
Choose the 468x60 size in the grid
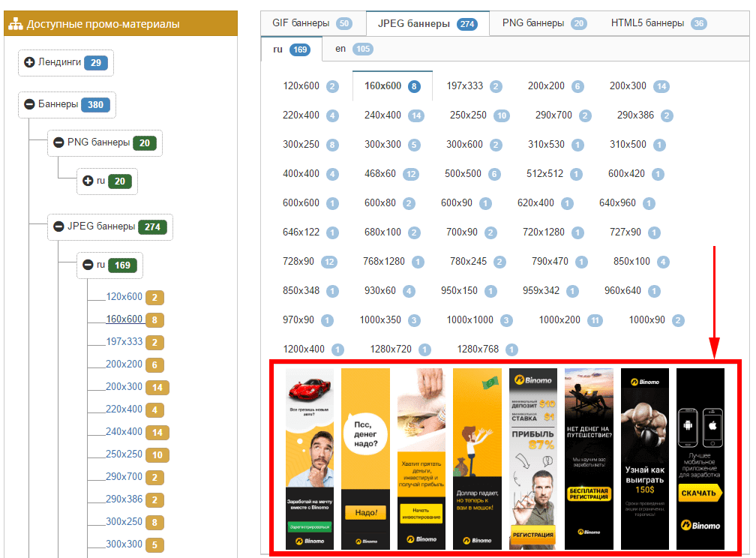[391, 173]
